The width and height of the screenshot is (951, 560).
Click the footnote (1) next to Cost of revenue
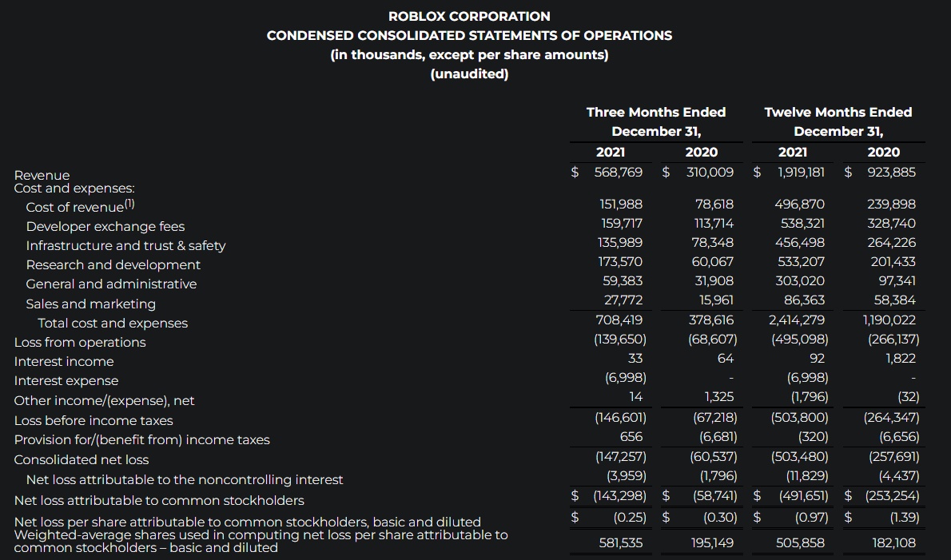tap(129, 205)
